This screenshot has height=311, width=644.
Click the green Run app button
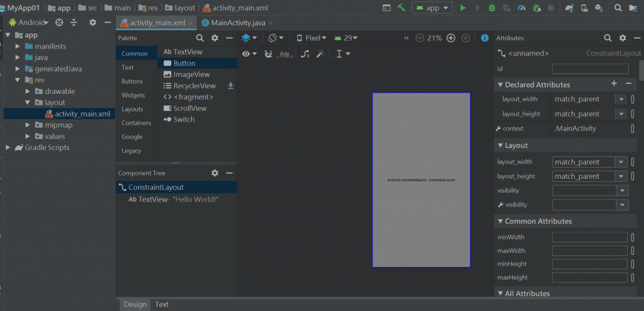point(463,8)
